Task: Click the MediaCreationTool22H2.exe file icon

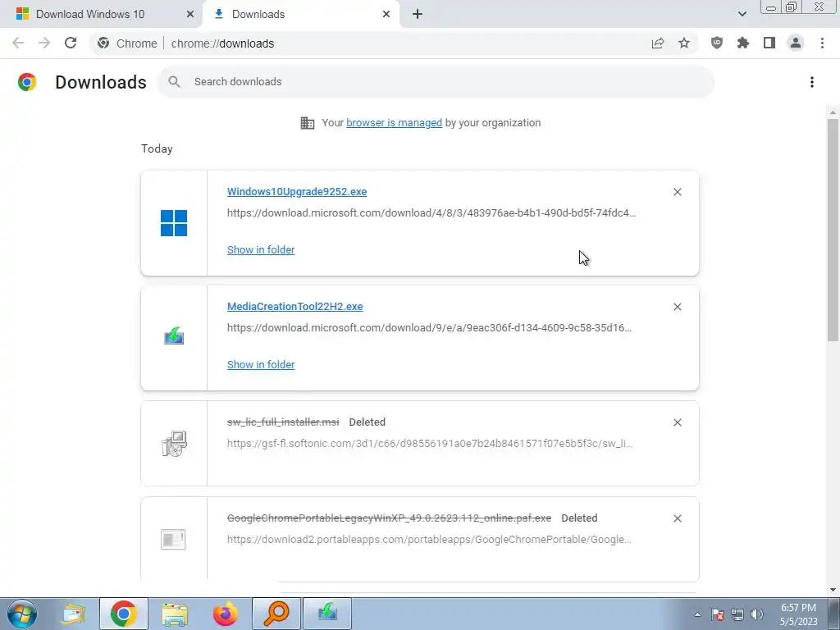Action: (x=174, y=336)
